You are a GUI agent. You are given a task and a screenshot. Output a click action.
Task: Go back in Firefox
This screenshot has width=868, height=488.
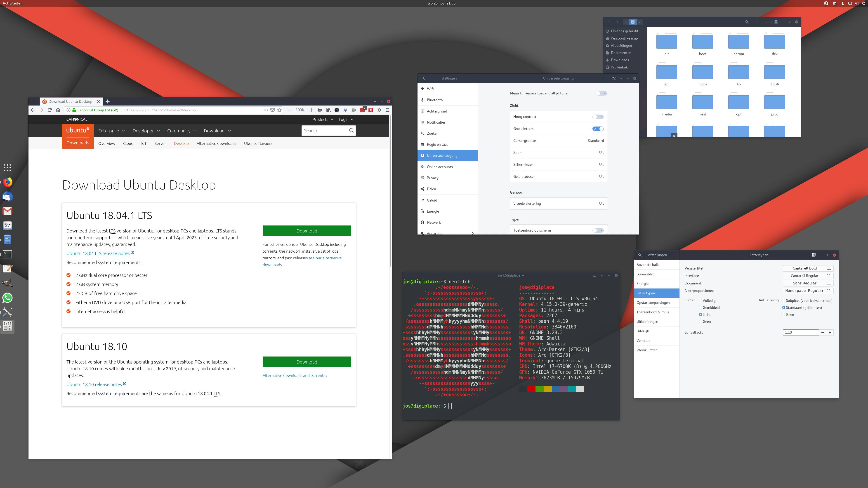[x=33, y=110]
